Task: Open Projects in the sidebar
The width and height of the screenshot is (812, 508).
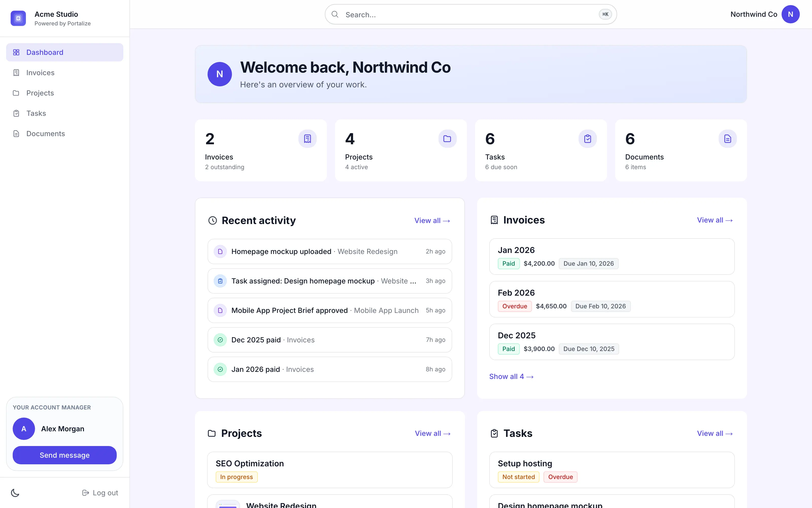Action: (64, 93)
